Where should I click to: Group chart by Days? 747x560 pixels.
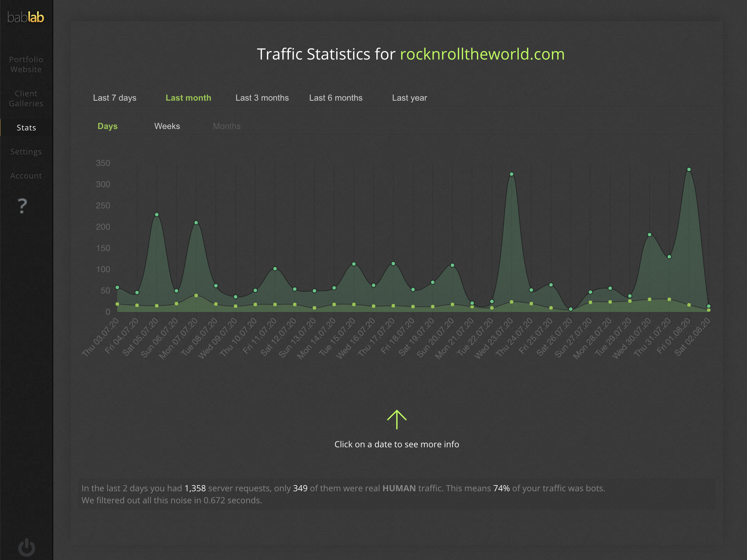pos(107,126)
